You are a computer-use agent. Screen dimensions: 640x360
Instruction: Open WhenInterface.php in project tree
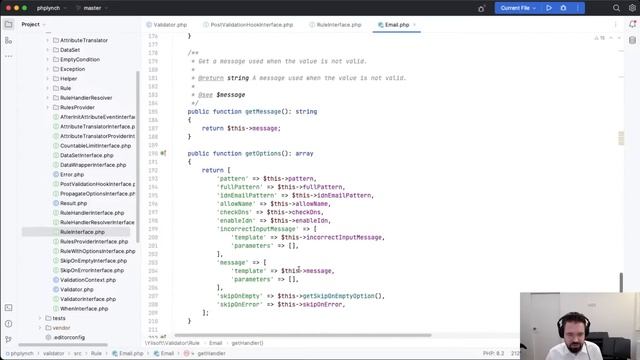84,309
